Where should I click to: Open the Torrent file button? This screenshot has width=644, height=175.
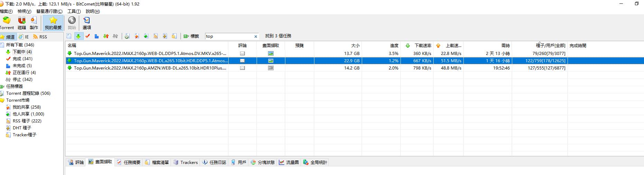pos(7,23)
